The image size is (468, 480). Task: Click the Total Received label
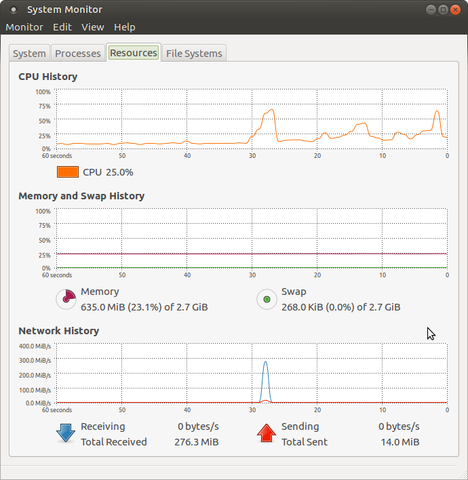pos(114,442)
